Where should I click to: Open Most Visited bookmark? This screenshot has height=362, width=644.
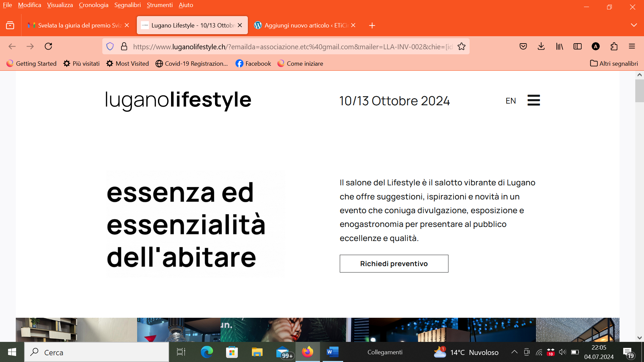[127, 63]
